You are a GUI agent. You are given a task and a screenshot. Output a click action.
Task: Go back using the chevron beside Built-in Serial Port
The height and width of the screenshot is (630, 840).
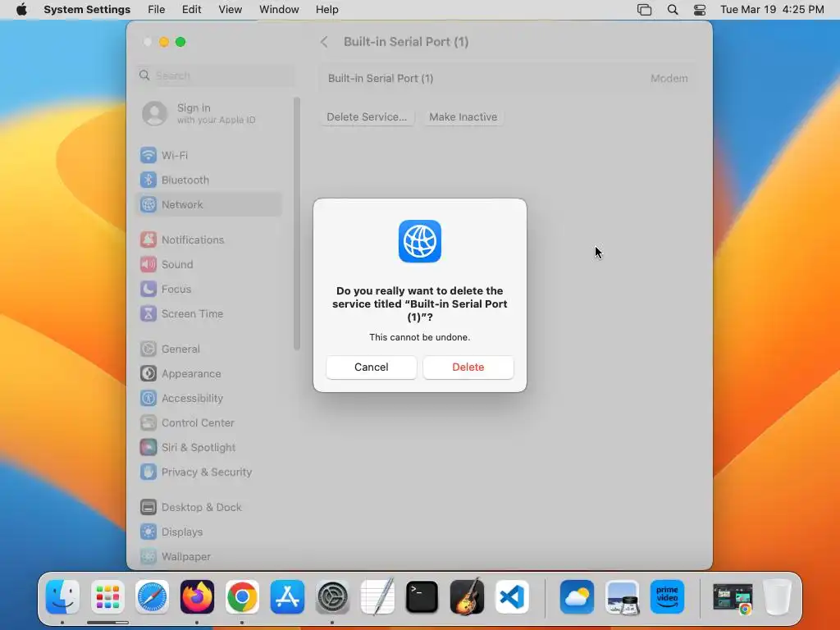(x=324, y=42)
